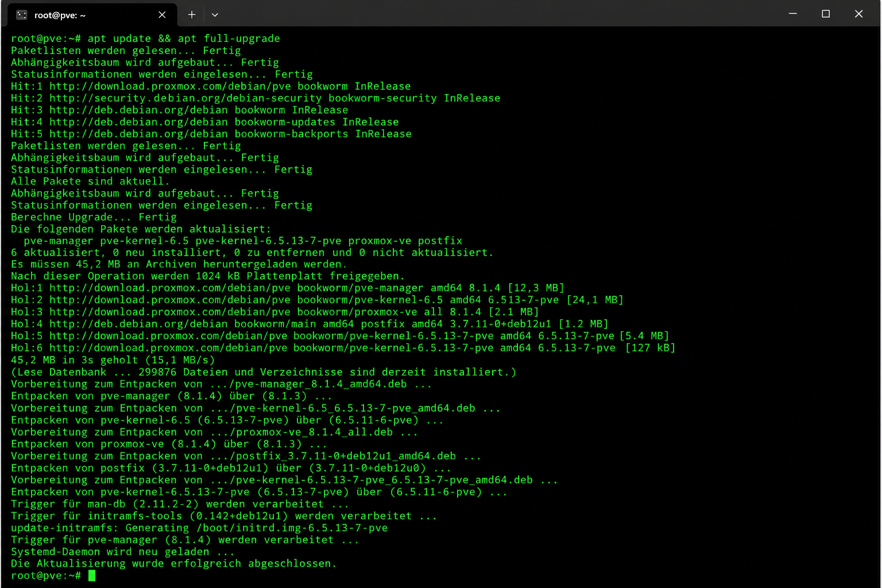Click the terminal icon in the root@pve tab
882x588 pixels.
pyautogui.click(x=22, y=15)
